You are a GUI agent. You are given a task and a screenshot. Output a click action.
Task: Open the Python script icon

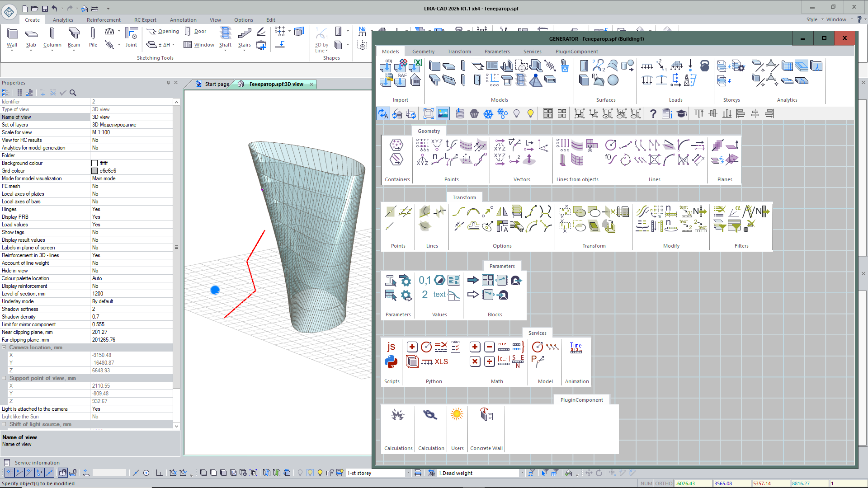[391, 361]
